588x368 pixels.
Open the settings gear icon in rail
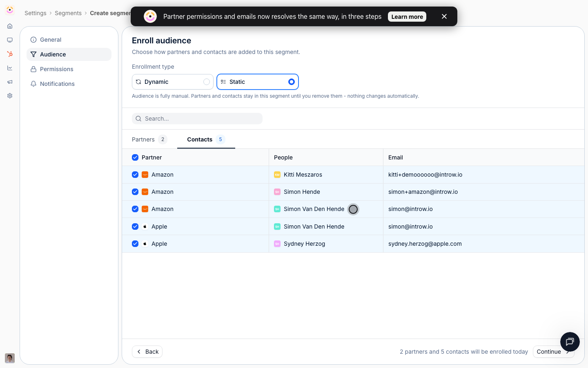tap(10, 96)
